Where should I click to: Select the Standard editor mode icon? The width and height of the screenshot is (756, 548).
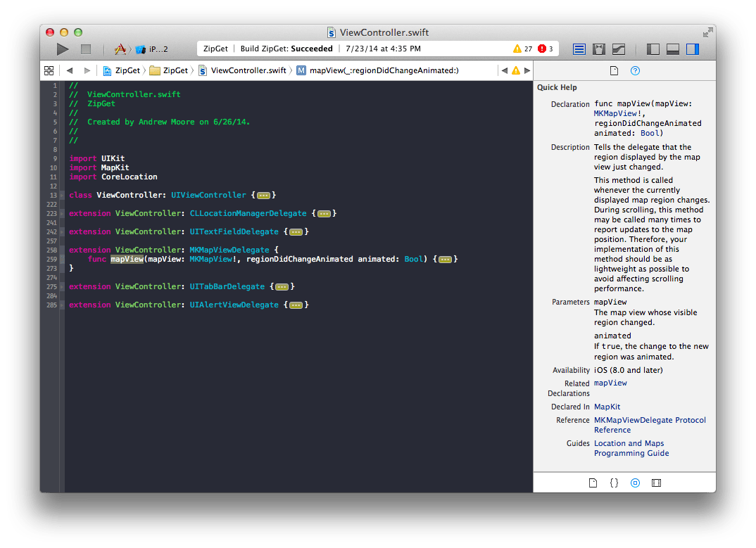[579, 49]
